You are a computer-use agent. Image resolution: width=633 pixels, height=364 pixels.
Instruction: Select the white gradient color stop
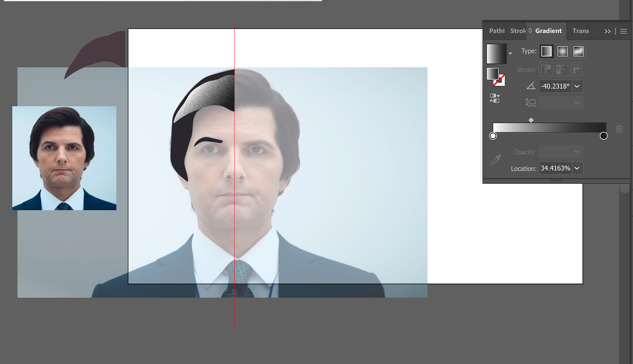[x=493, y=136]
